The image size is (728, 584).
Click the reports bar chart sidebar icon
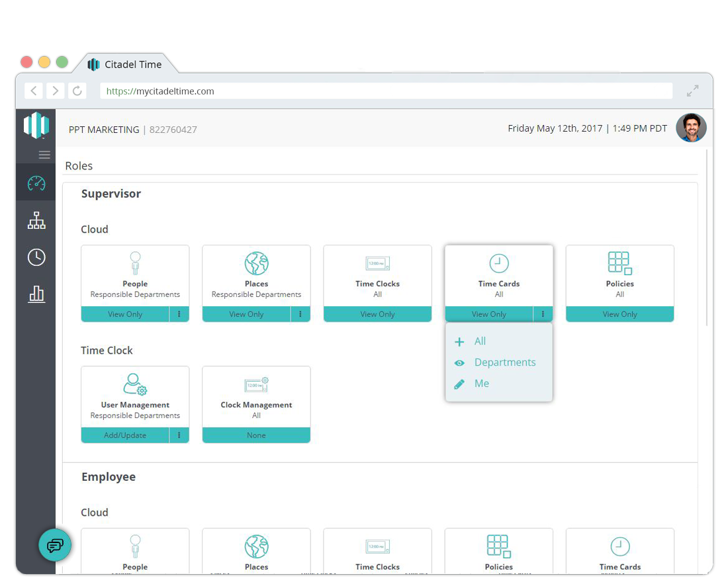pos(36,294)
